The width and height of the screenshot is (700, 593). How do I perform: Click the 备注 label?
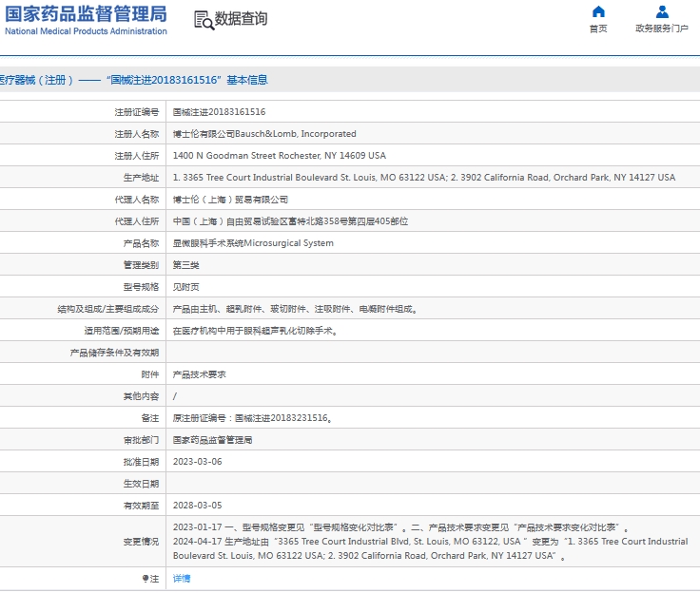150,418
